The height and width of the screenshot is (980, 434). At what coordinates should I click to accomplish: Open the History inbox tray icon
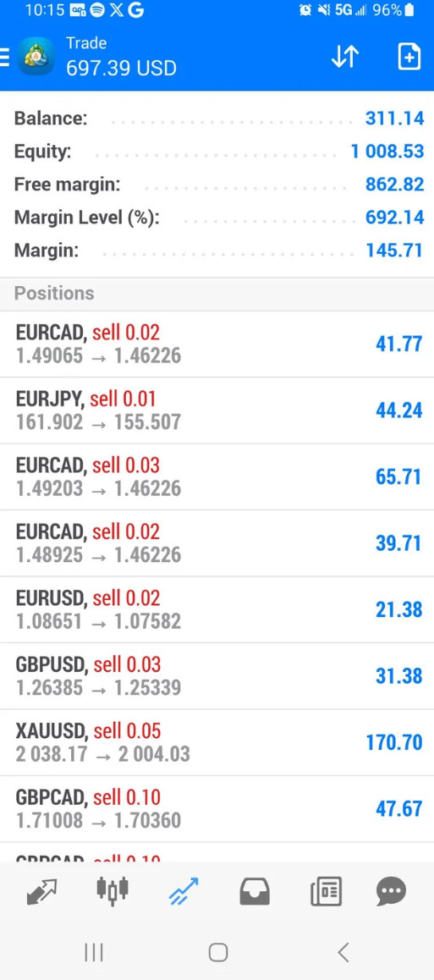pyautogui.click(x=255, y=891)
